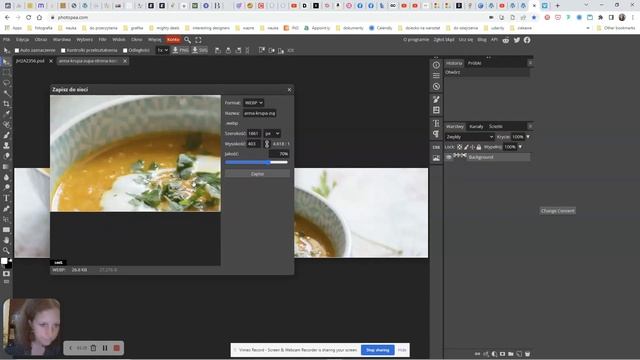Screen dimensions: 640x360
Task: Select the Pen tool
Action: pyautogui.click(x=6, y=209)
